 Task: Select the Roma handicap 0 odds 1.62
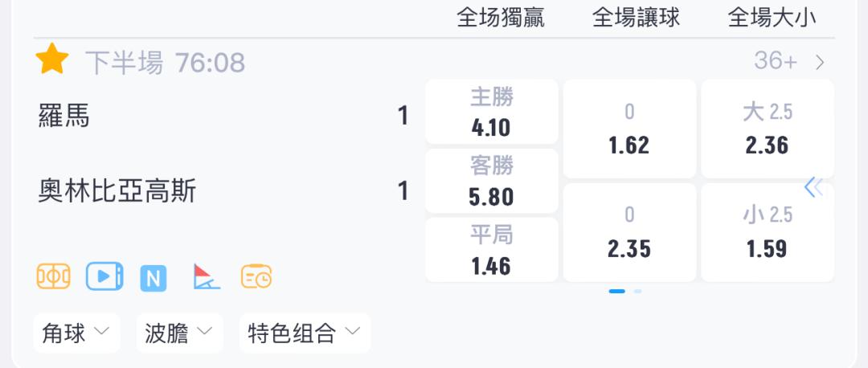[x=629, y=129]
